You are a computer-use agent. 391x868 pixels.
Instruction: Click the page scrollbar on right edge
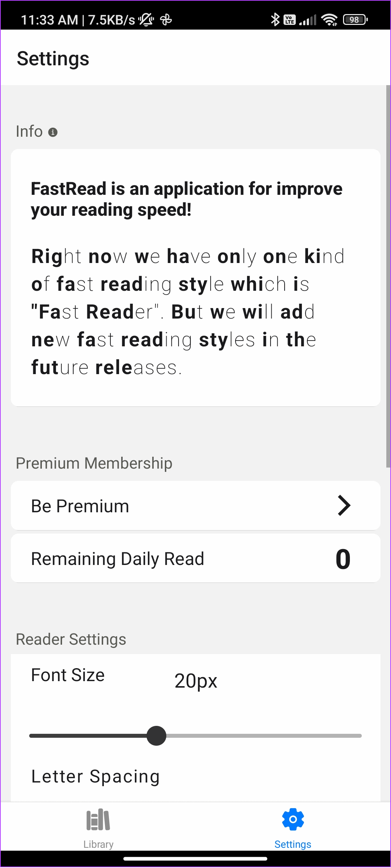388,276
